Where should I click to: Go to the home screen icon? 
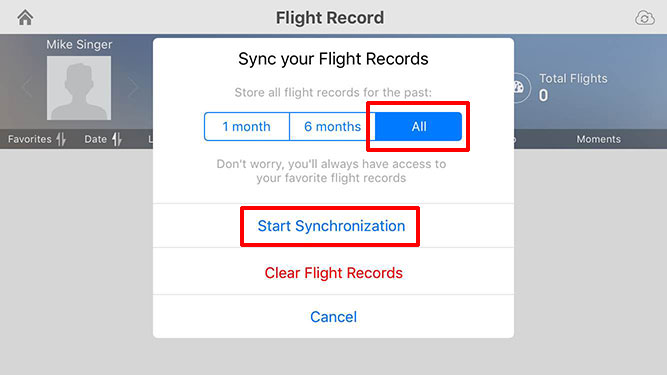25,17
